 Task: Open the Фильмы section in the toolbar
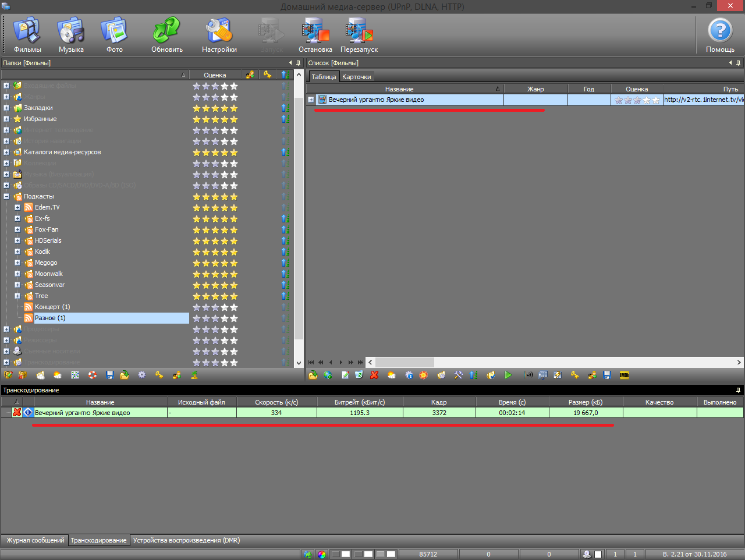[27, 36]
